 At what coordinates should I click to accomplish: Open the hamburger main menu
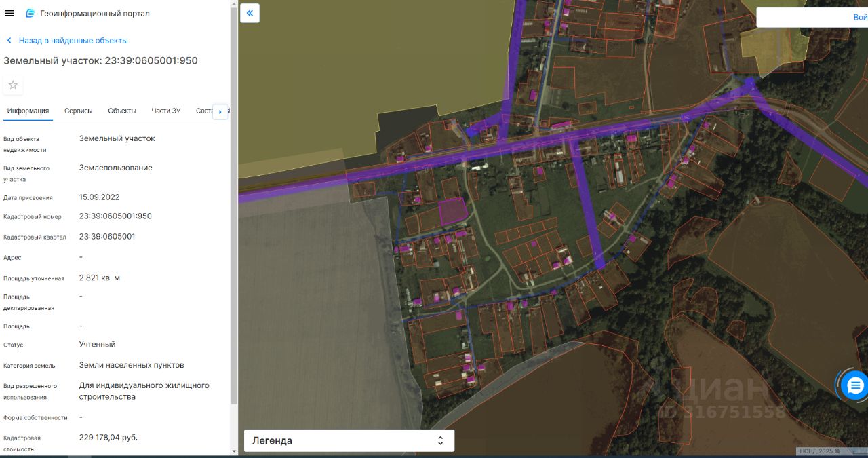9,13
